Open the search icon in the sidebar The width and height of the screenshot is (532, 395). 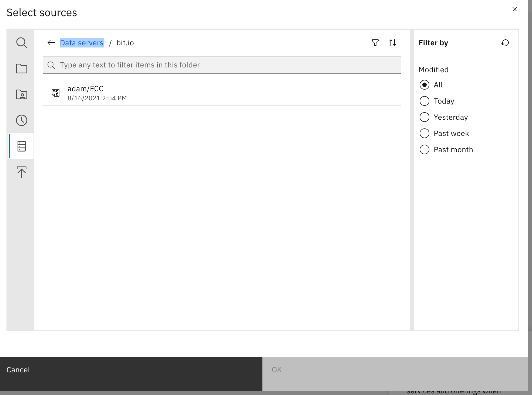click(21, 43)
